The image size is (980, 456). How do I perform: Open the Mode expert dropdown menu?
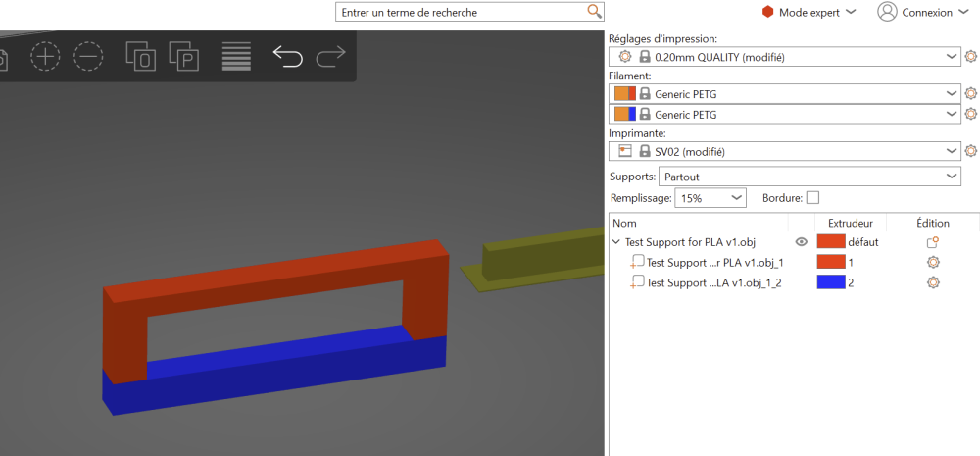coord(850,12)
